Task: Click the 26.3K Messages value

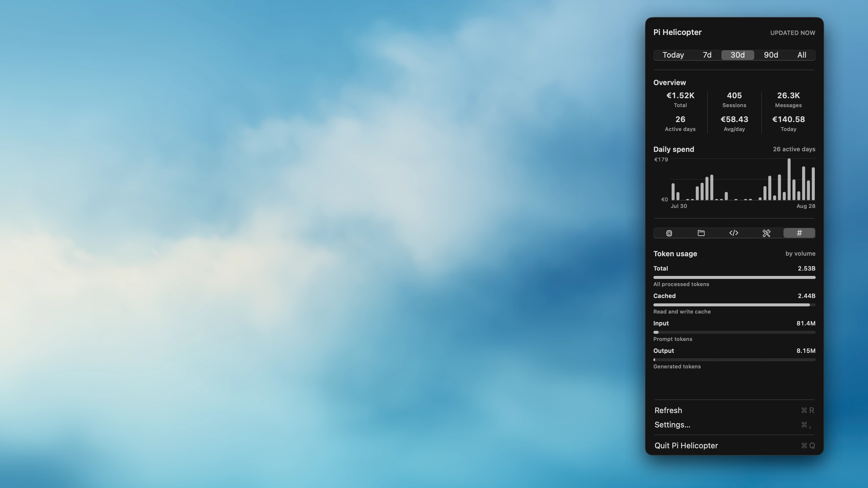Action: (x=789, y=96)
